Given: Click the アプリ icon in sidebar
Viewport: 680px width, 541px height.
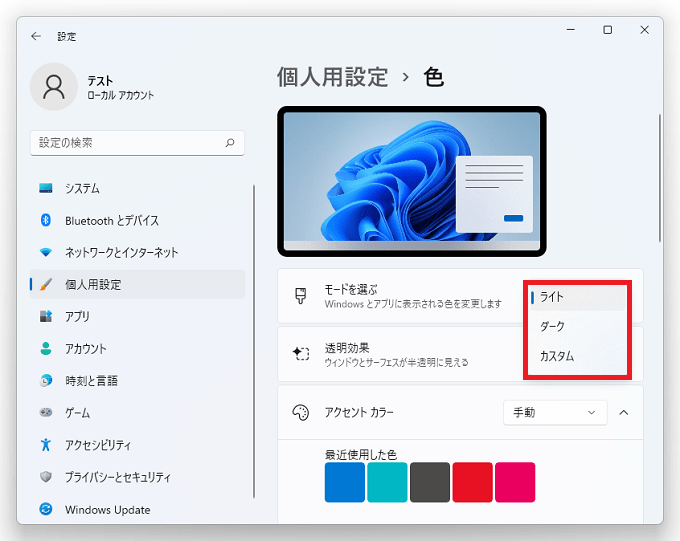Looking at the screenshot, I should (46, 316).
